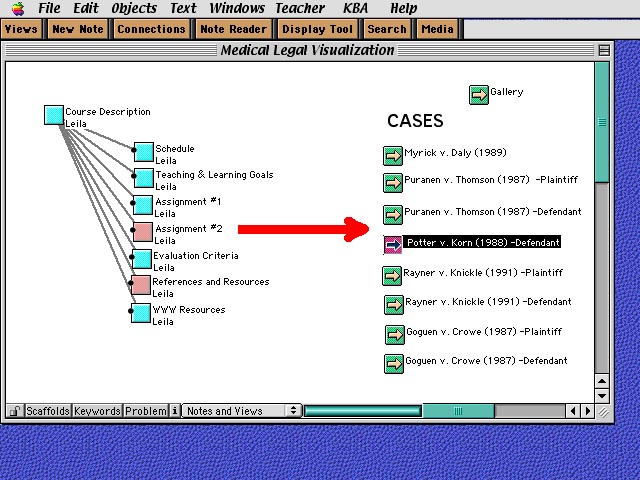Click 'Rayner v. Knickle (1991) -Plaintiff' text

tap(483, 273)
